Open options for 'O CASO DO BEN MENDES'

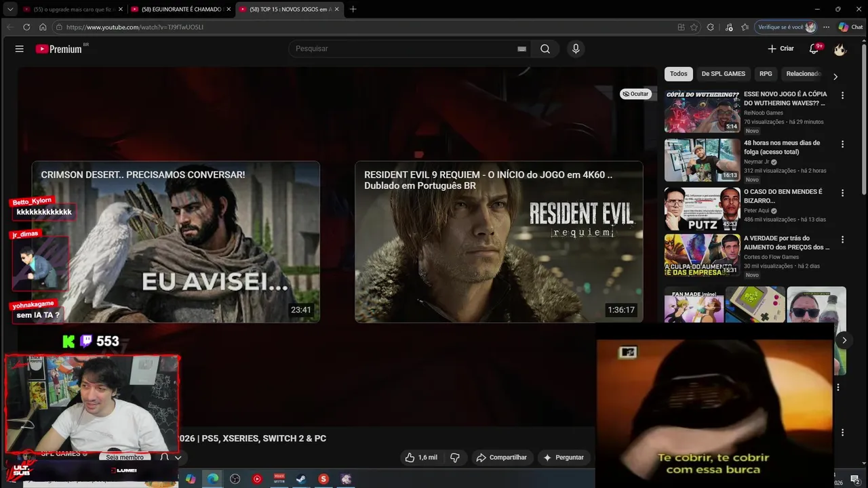pyautogui.click(x=842, y=193)
